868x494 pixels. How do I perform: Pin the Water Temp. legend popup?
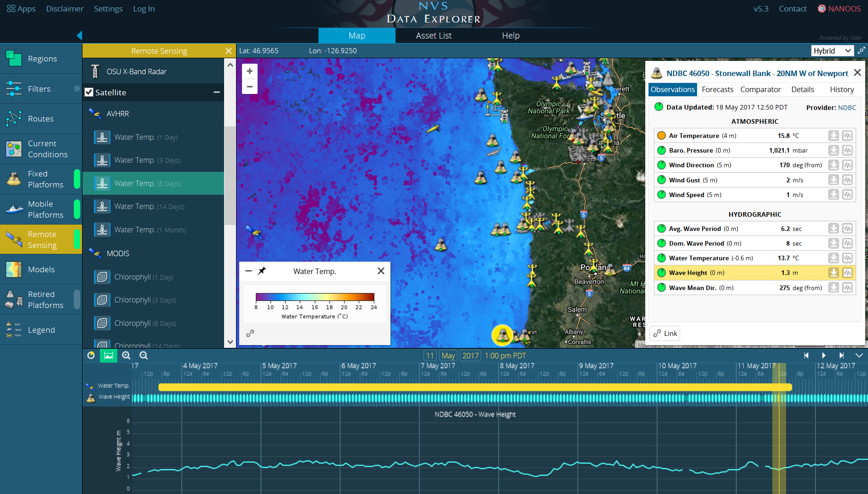point(262,271)
